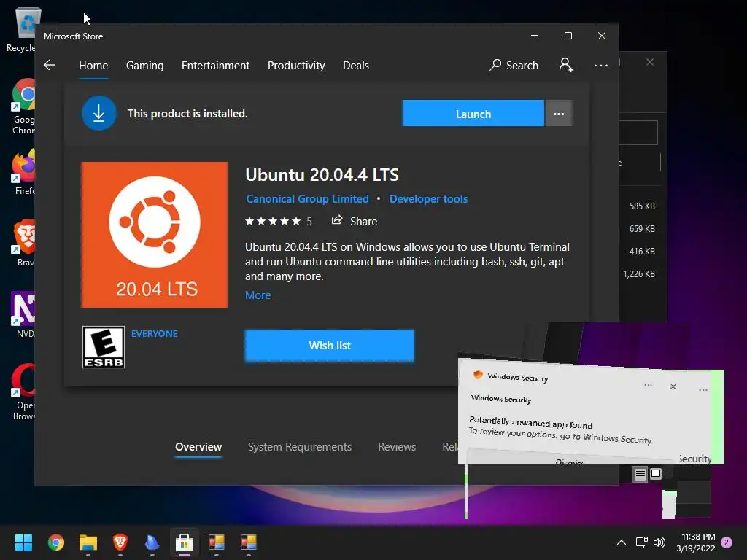Select the System Requirements tab

(x=300, y=447)
